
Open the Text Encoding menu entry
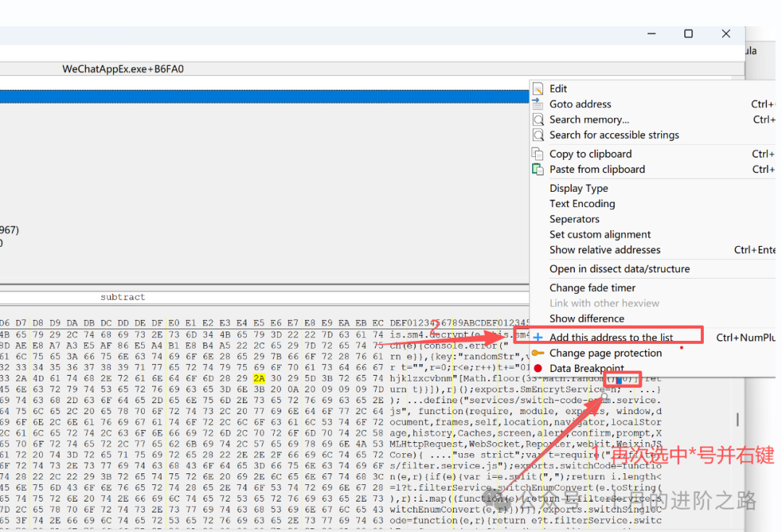pos(582,203)
